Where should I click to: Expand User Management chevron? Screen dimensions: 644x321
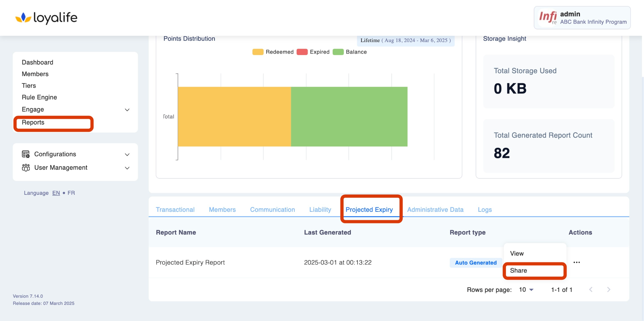click(127, 168)
